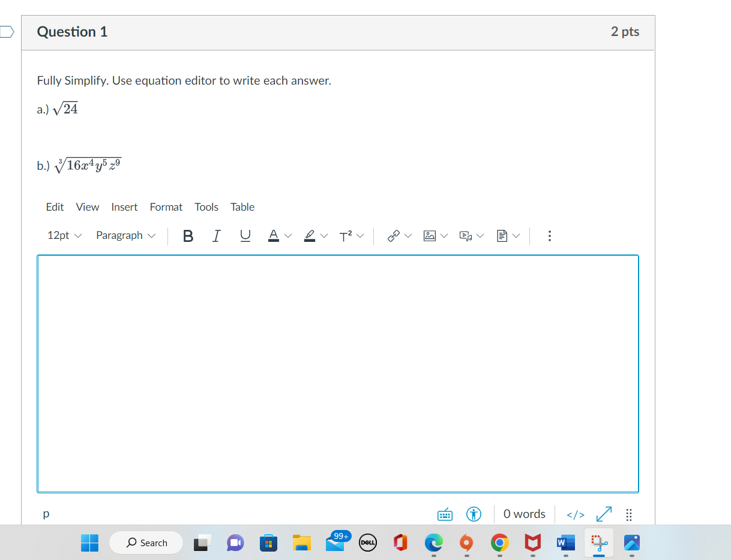Open the Insert menu
Viewport: 731px width, 560px height.
(124, 207)
